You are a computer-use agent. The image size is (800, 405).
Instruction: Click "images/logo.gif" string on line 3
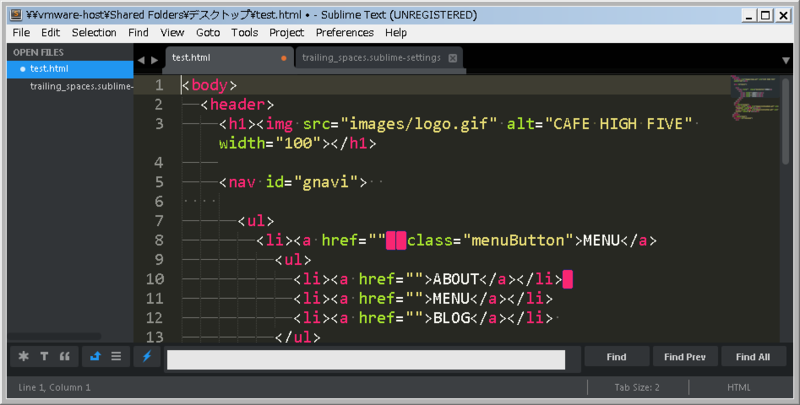click(x=419, y=124)
